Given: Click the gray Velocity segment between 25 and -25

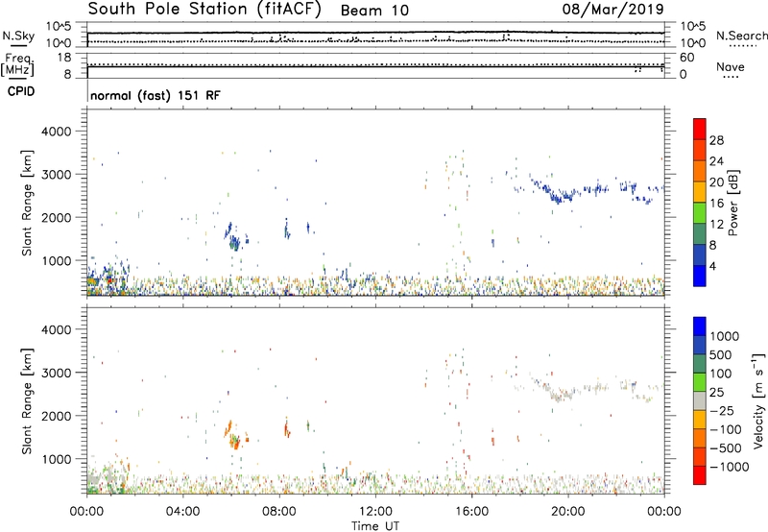Looking at the screenshot, I should [x=700, y=401].
